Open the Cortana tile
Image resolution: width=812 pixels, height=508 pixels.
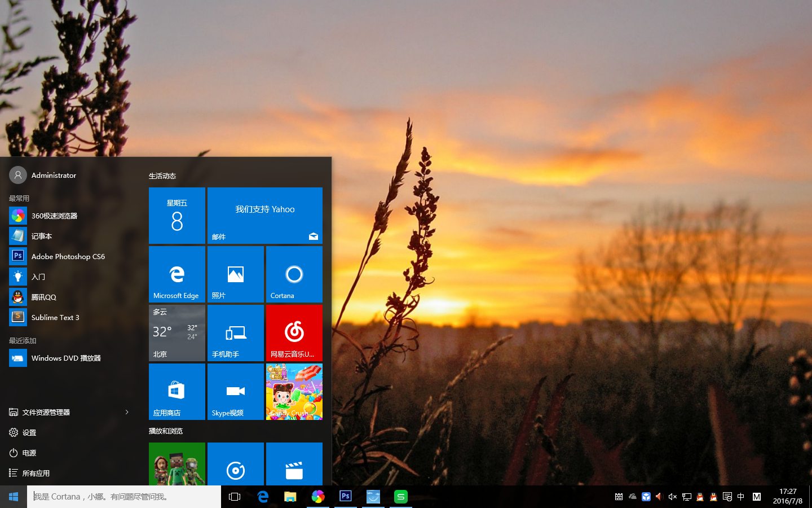(x=294, y=274)
